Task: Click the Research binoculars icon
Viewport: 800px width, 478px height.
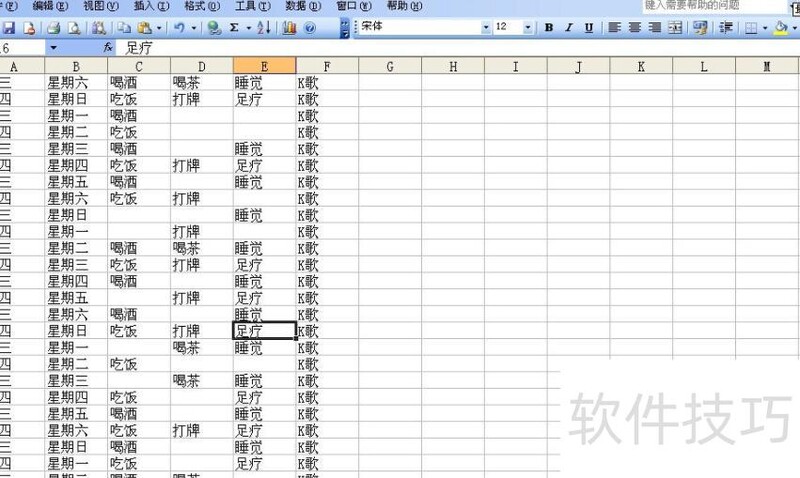Action: point(98,28)
